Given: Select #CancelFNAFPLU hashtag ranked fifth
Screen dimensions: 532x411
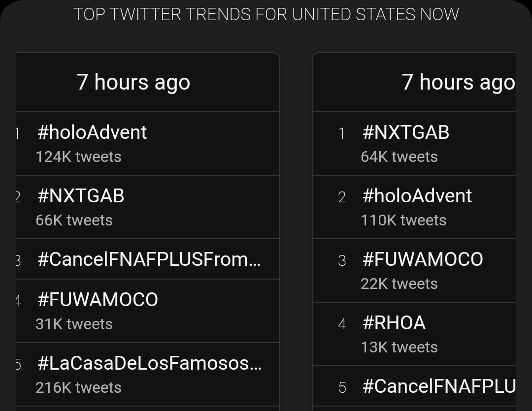Looking at the screenshot, I should tap(439, 386).
